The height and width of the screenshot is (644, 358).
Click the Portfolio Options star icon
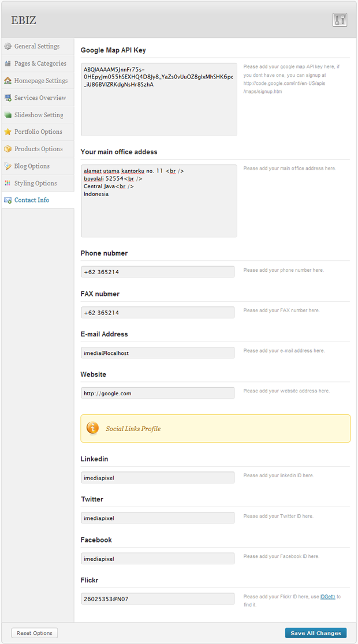[8, 132]
